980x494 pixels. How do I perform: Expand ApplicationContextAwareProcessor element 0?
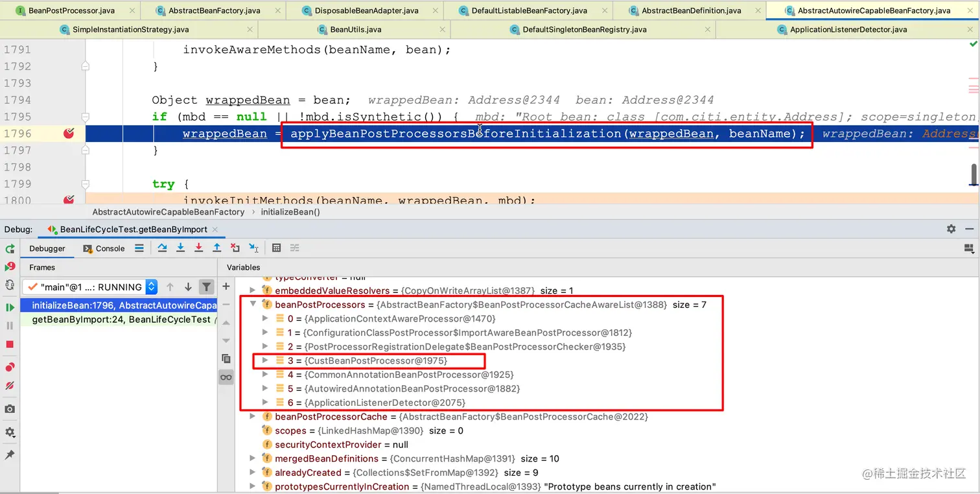pos(265,318)
